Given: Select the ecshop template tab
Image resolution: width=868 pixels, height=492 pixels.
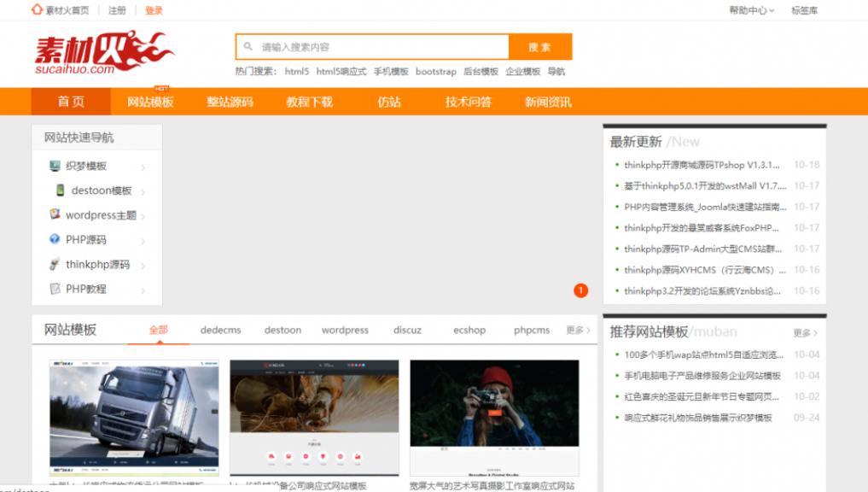Looking at the screenshot, I should click(x=469, y=331).
